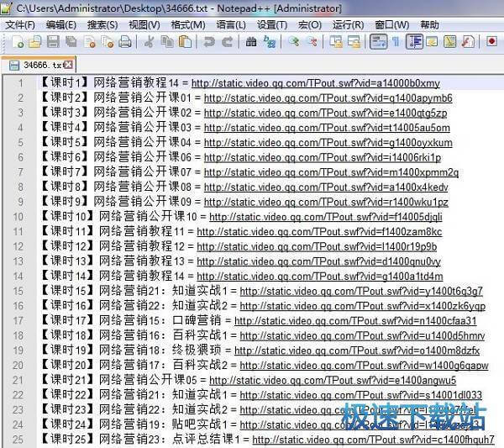The width and height of the screenshot is (504, 448).
Task: Close current file using toolbar Close icon
Action: click(x=89, y=42)
